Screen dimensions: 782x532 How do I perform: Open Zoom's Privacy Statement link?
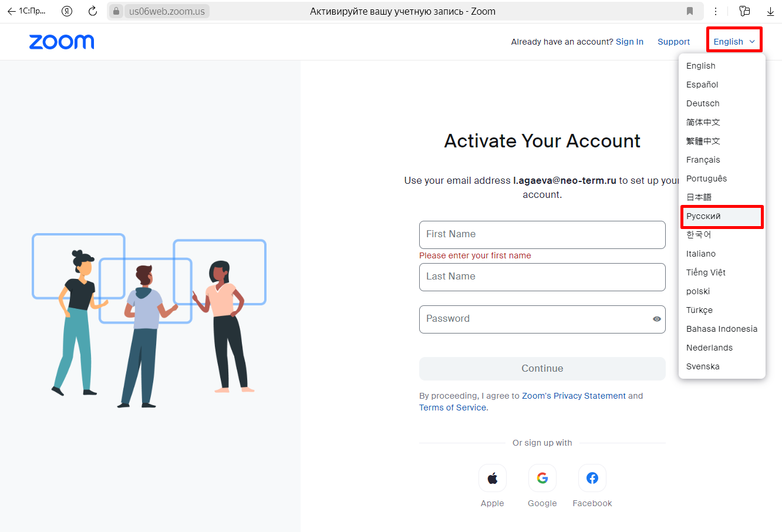coord(574,396)
